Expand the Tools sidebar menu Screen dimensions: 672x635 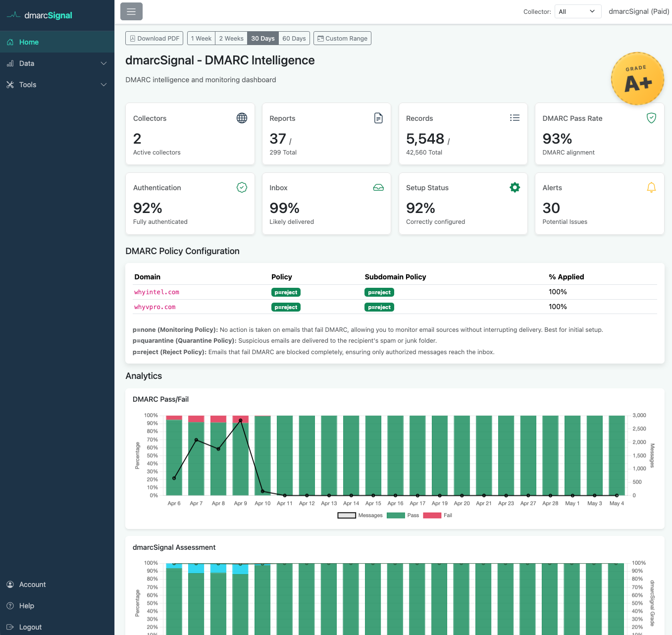pyautogui.click(x=57, y=85)
